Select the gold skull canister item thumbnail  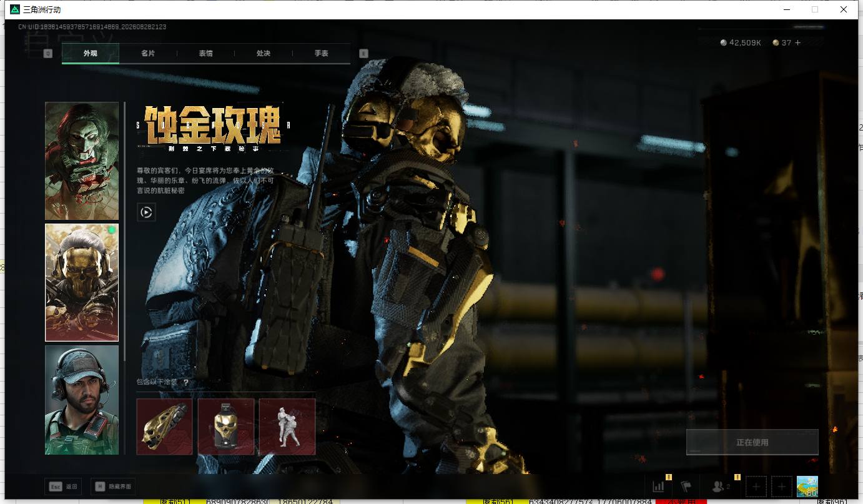point(226,427)
